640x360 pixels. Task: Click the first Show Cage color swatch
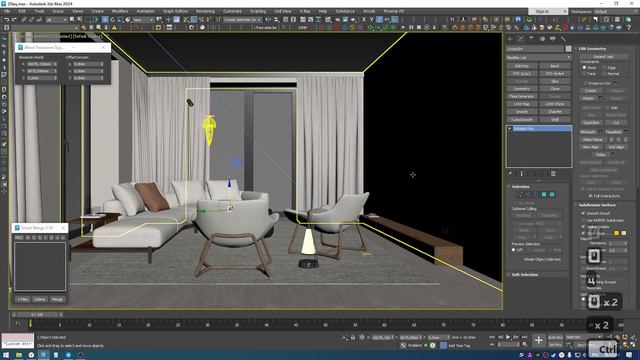(x=616, y=233)
